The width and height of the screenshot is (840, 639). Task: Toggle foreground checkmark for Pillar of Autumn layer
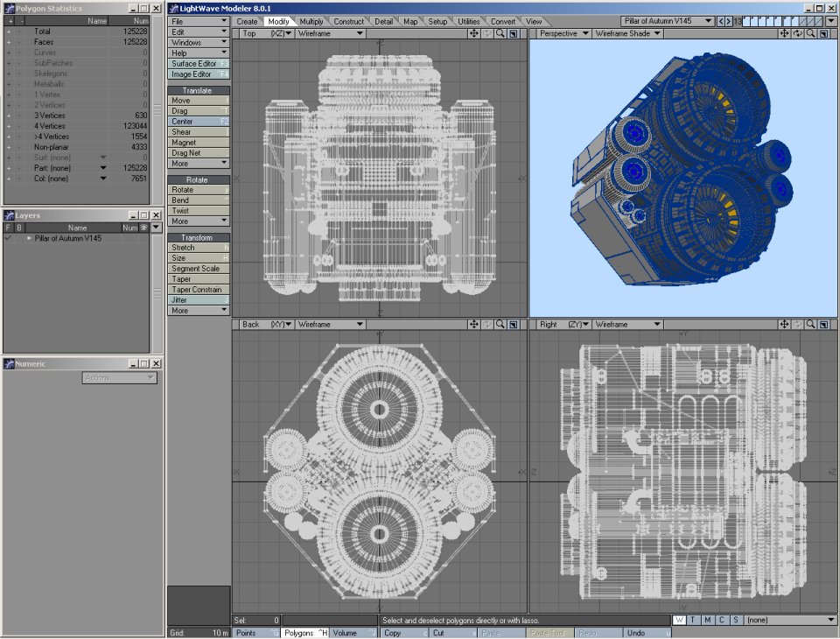click(8, 238)
